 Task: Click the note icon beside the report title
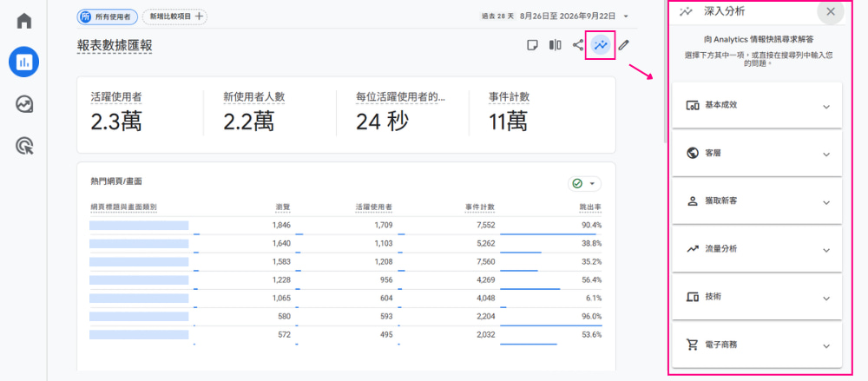[532, 45]
